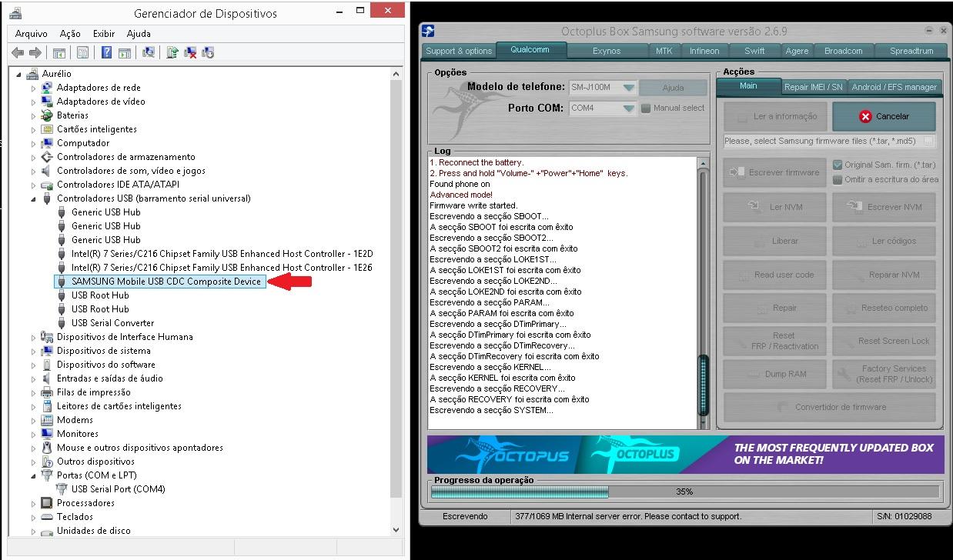Screen dimensions: 953x560
Task: Click the USB Serial Port (COM4) device icon
Action: (x=62, y=489)
